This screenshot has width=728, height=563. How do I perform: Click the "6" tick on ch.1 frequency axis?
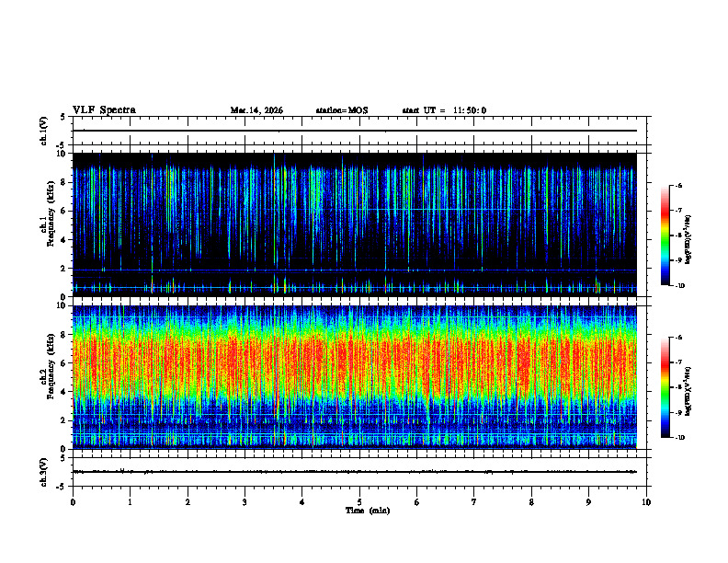click(63, 211)
